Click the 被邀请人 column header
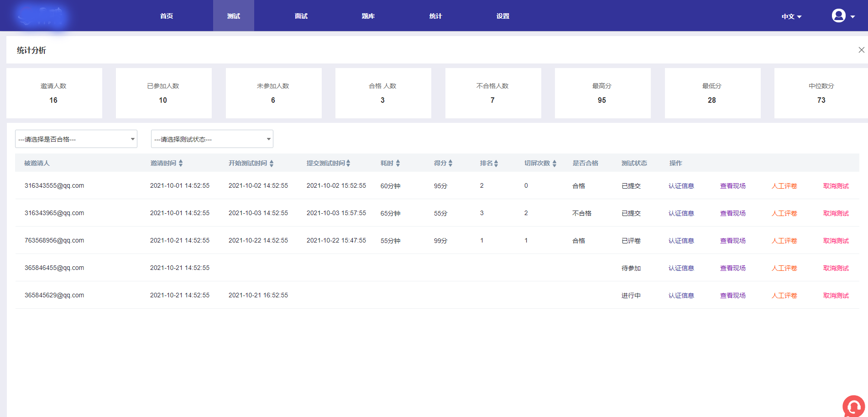Screen dimensions: 868x417 [37, 163]
